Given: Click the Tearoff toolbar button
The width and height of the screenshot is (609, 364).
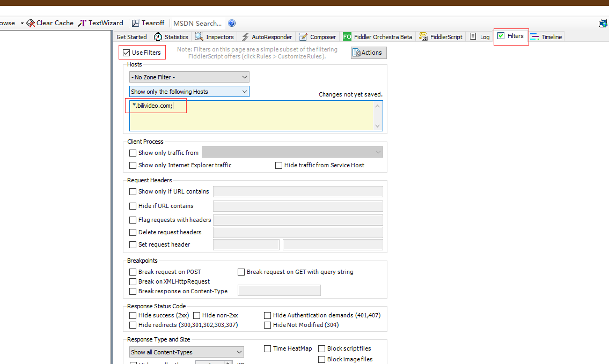Looking at the screenshot, I should [x=148, y=23].
